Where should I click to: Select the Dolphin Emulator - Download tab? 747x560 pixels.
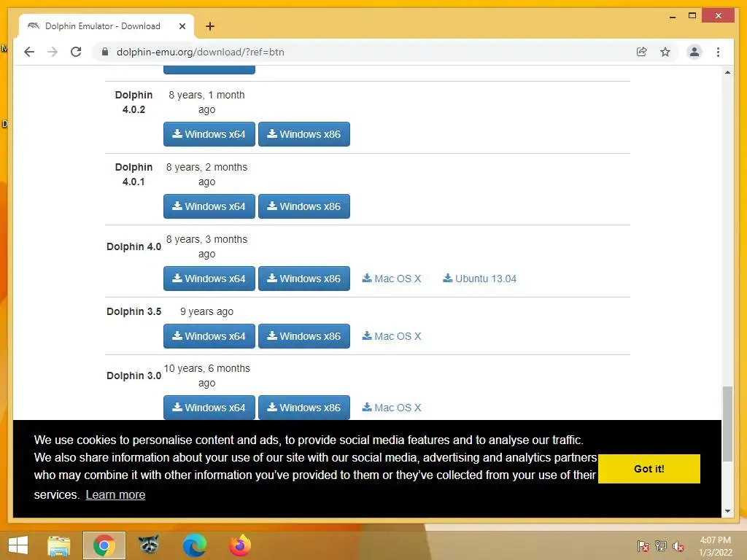click(107, 26)
